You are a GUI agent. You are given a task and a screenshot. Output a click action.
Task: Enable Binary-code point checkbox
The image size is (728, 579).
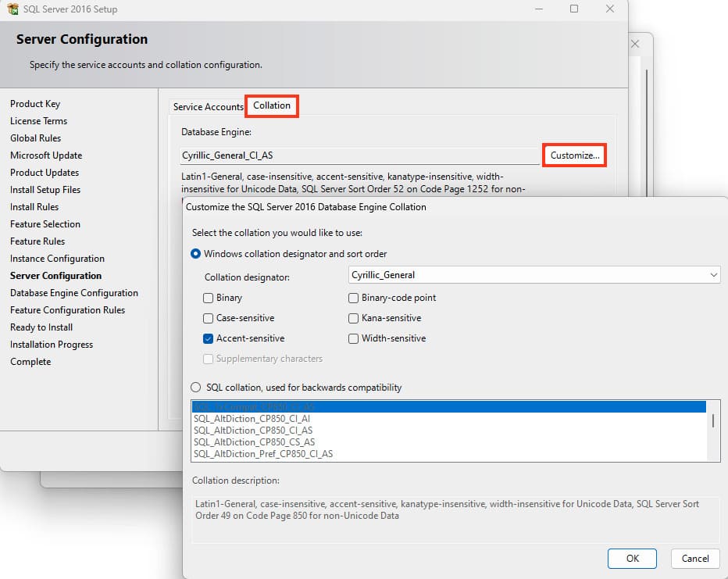click(x=354, y=298)
